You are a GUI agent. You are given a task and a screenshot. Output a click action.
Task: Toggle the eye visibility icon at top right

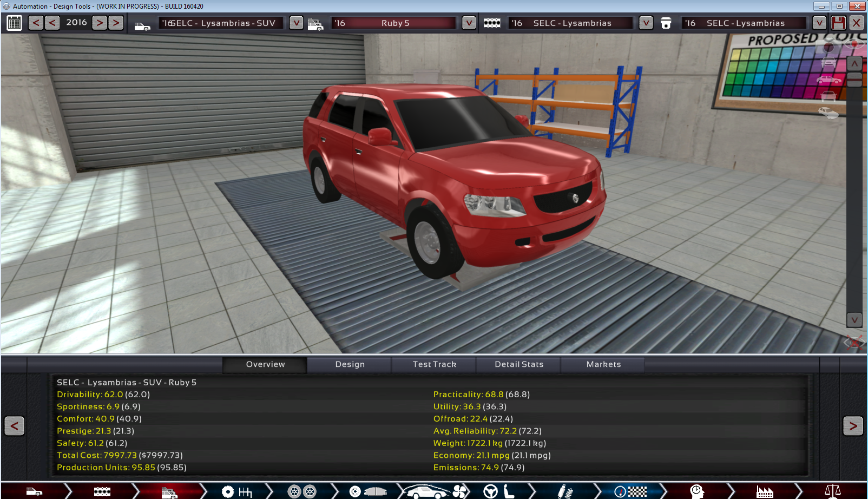pyautogui.click(x=854, y=44)
